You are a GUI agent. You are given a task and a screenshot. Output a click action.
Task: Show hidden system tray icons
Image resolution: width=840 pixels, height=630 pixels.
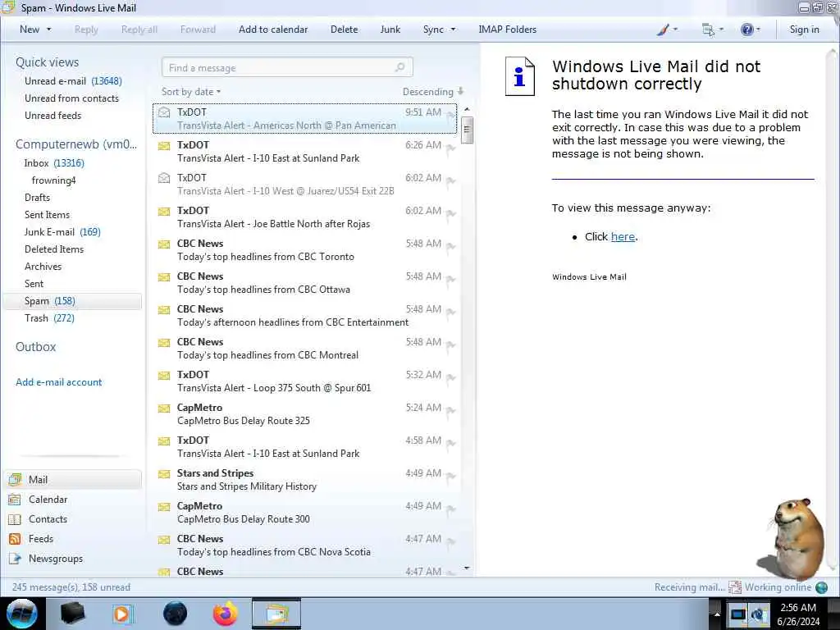(716, 614)
